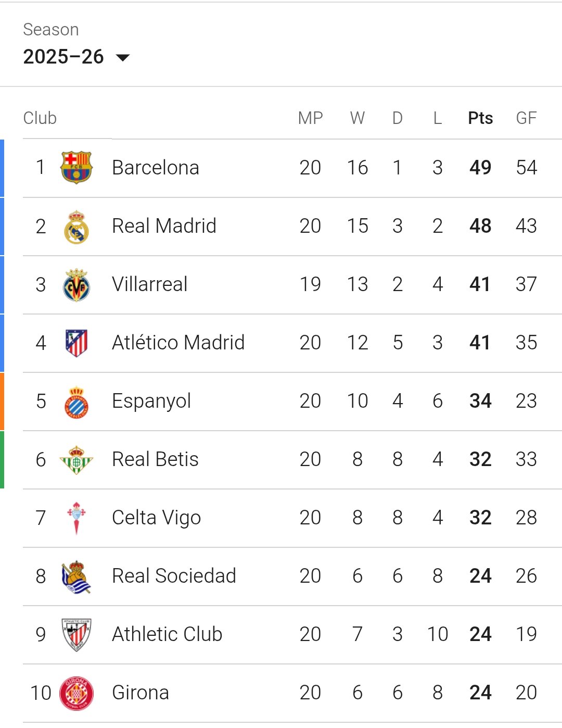This screenshot has width=562, height=728.
Task: Click the Celta Vigo crest icon
Action: point(76,518)
